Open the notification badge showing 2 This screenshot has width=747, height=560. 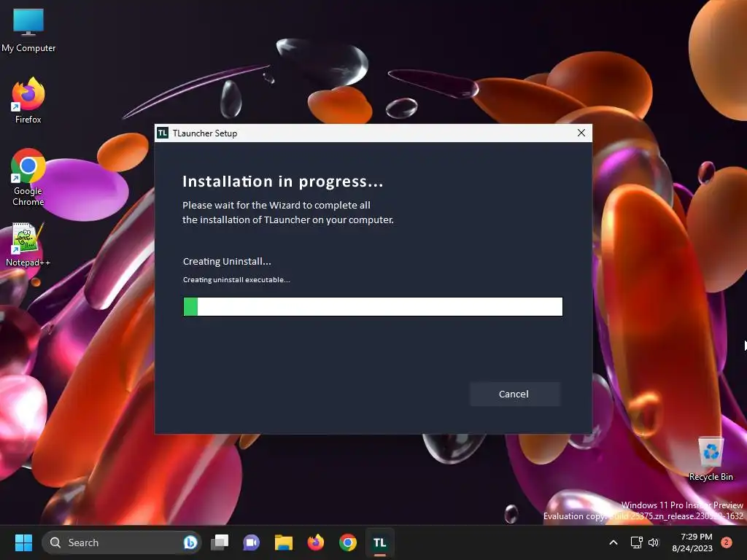pos(727,542)
